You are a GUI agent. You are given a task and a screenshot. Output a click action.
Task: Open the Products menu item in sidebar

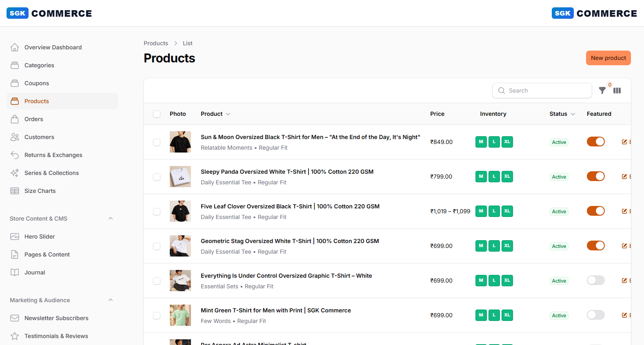pyautogui.click(x=62, y=101)
